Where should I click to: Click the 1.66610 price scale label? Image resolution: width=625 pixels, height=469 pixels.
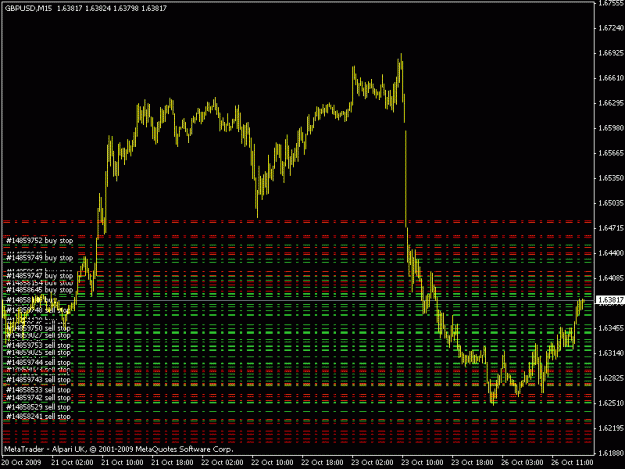tap(610, 78)
